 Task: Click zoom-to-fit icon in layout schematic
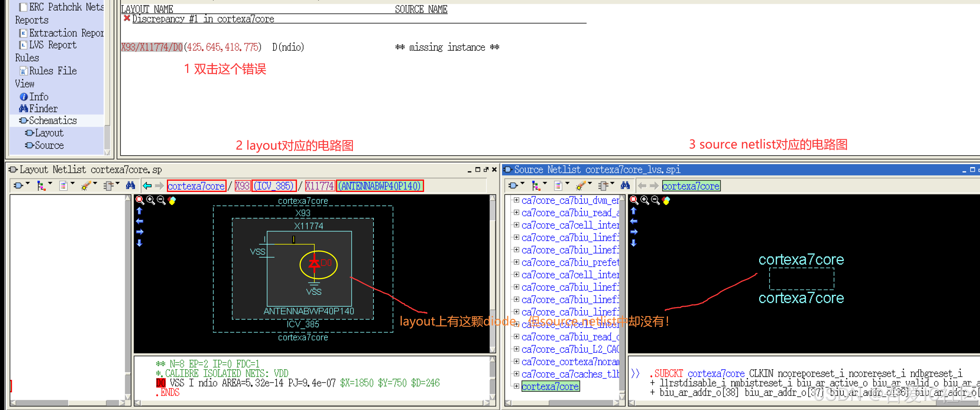140,200
